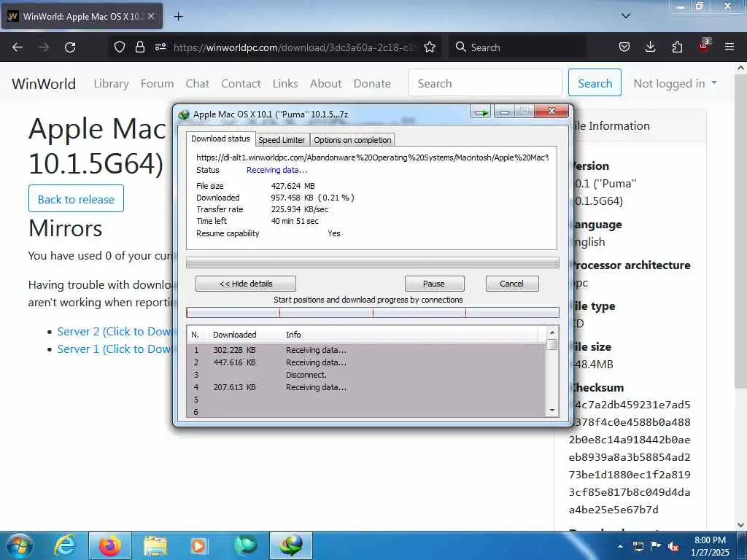Click the green arrow tray button in download dialog
The image size is (747, 560).
[x=481, y=112]
